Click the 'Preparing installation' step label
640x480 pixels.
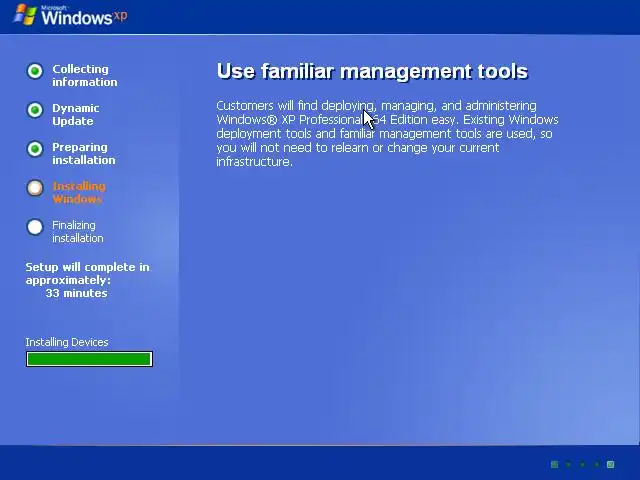84,153
